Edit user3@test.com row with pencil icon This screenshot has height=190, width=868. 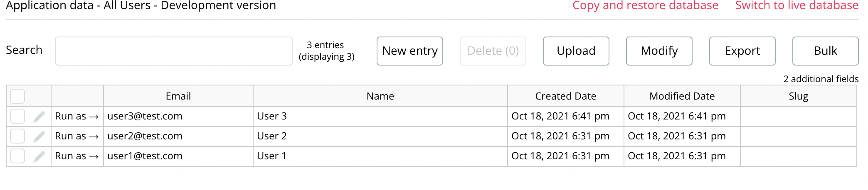click(39, 117)
